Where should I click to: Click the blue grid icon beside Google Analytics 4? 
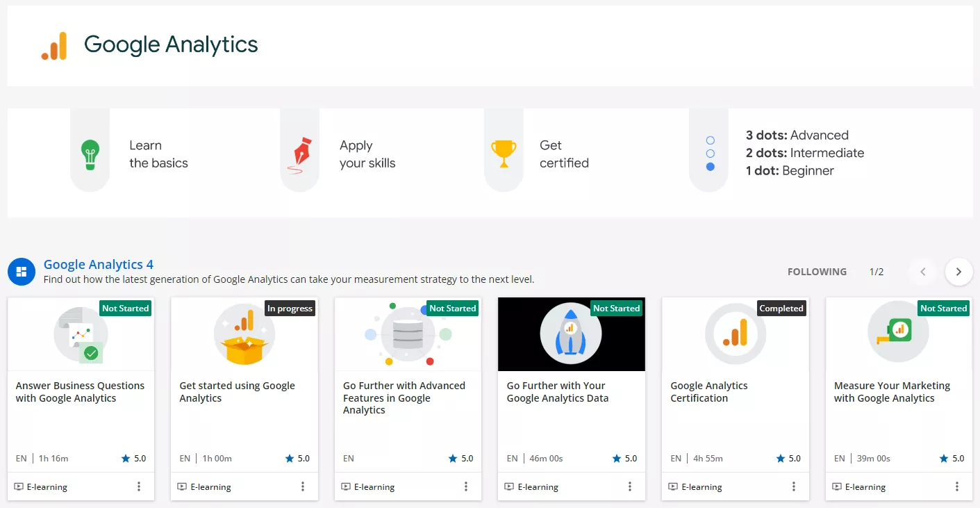22,272
